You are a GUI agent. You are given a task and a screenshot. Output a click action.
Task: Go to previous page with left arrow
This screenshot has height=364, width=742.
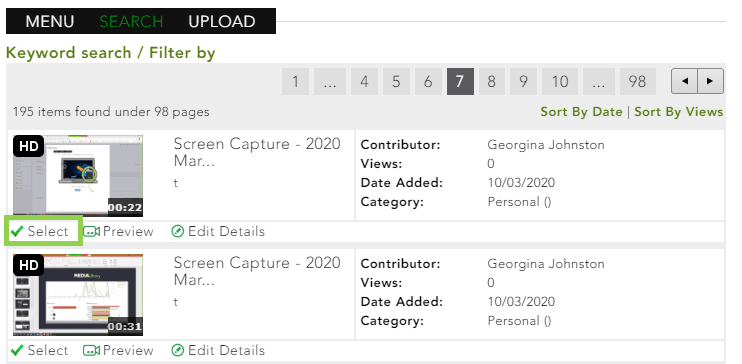(684, 81)
